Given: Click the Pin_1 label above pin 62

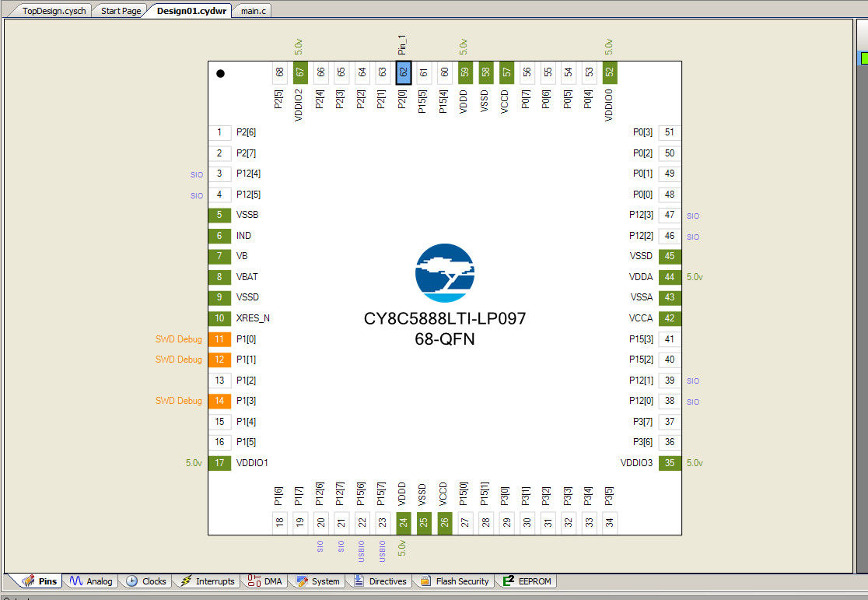Looking at the screenshot, I should click(x=402, y=45).
